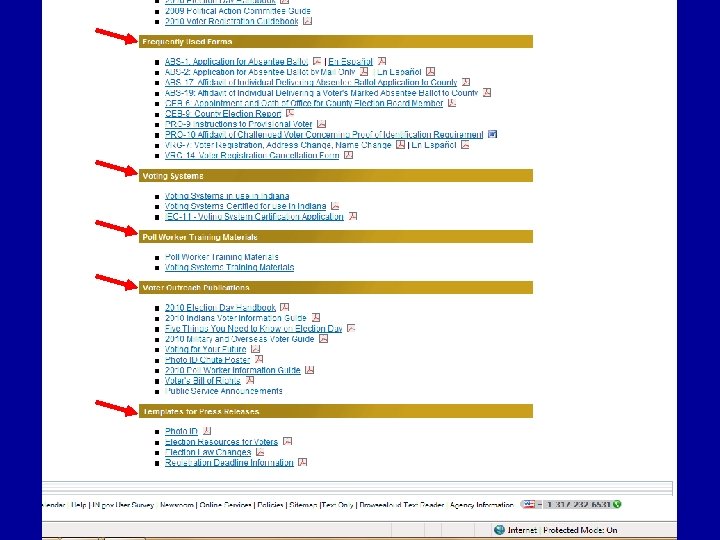Click the green phone icon beside phone number
Screen dimensions: 720x540
point(617,504)
